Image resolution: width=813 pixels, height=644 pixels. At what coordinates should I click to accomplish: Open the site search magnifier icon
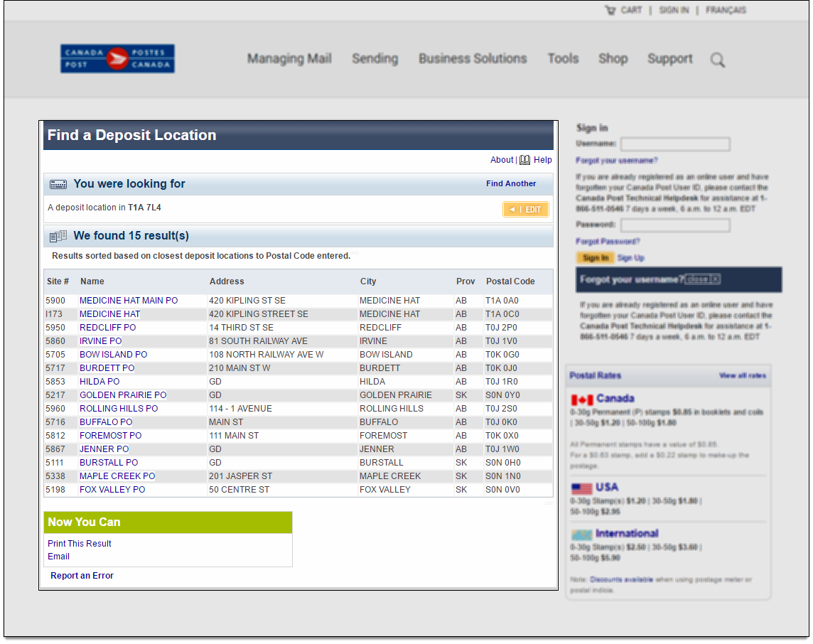click(x=718, y=60)
